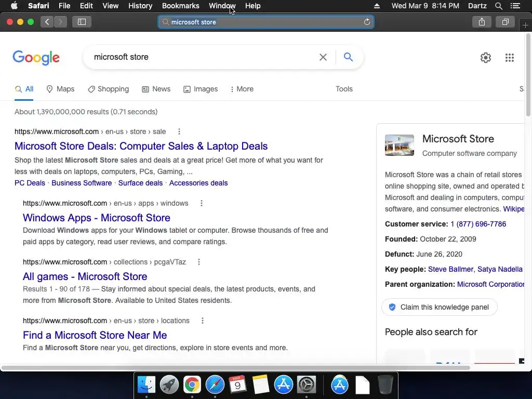Open the Window menu

click(222, 6)
